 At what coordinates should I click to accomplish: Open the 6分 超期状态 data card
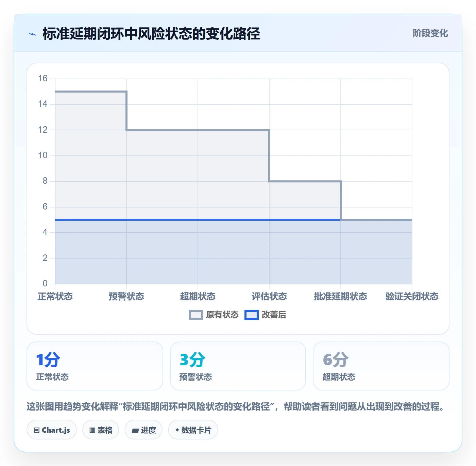pyautogui.click(x=381, y=366)
